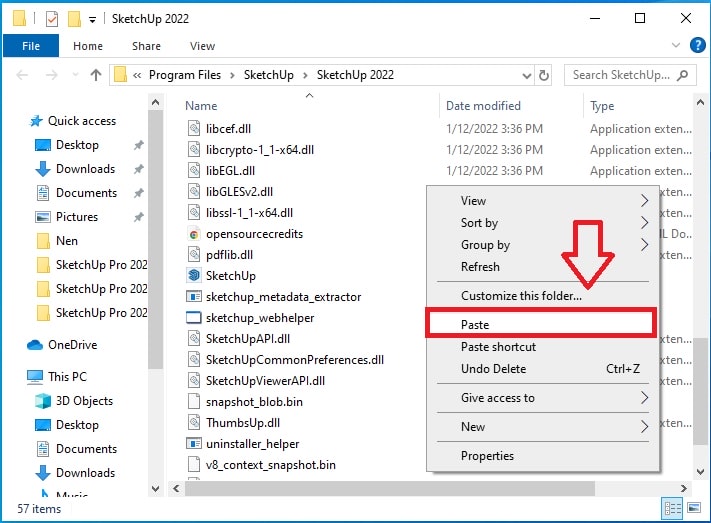The height and width of the screenshot is (523, 711).
Task: Open OneDrive via its cloud icon
Action: click(35, 345)
